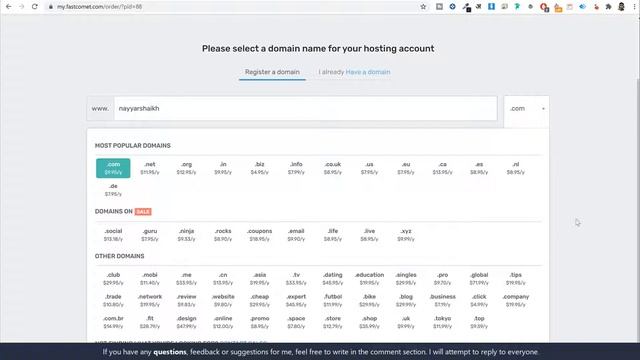Select the .tokyo domain
Image resolution: width=640 pixels, height=360 pixels.
[442, 322]
